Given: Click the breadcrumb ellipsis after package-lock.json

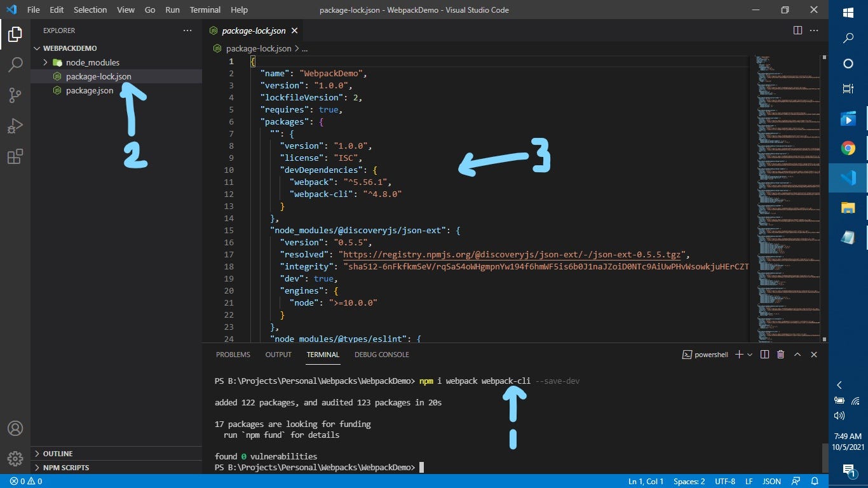Looking at the screenshot, I should (x=304, y=48).
